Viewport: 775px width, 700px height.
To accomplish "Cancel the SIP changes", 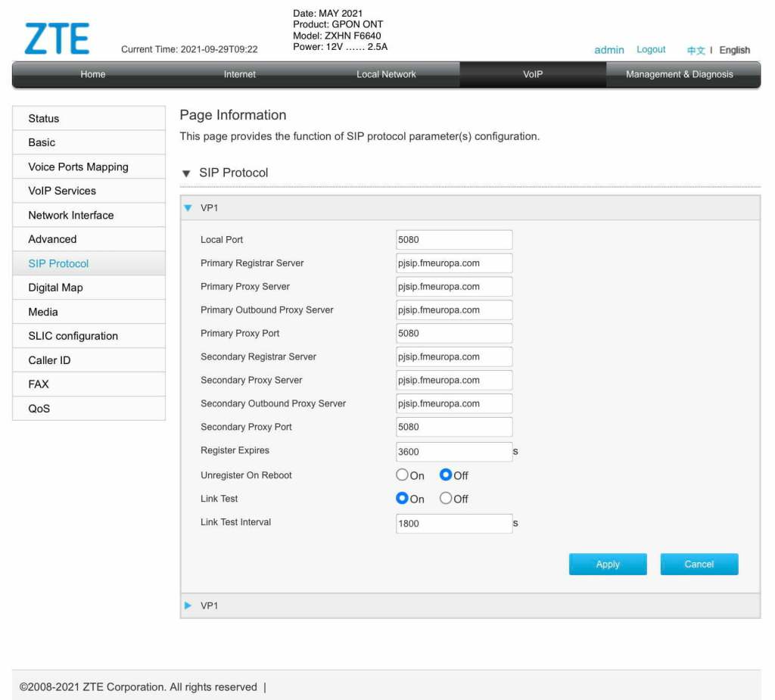I will pos(699,564).
